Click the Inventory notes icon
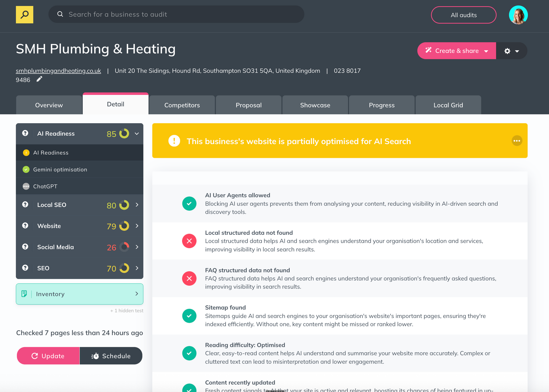This screenshot has width=549, height=392. (25, 294)
